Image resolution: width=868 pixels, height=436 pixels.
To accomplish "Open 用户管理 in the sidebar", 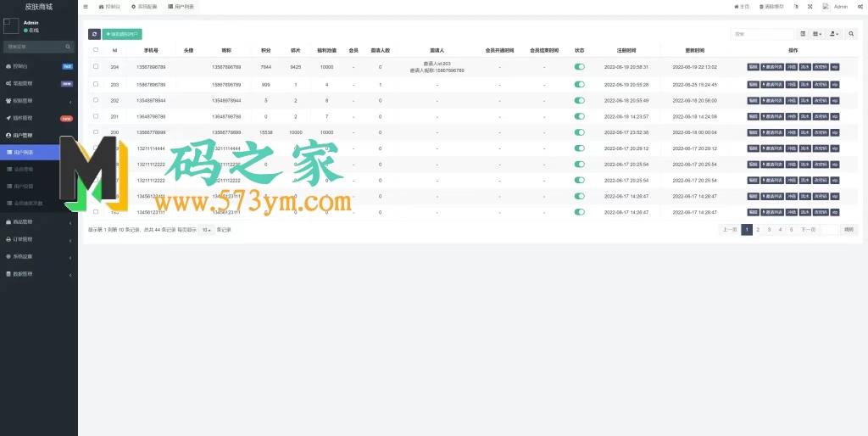I will 39,135.
